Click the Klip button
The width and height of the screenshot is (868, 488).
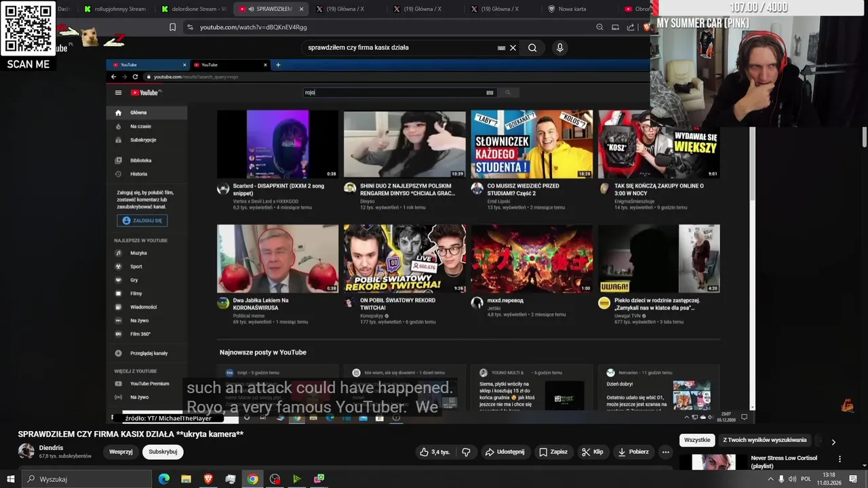(593, 452)
